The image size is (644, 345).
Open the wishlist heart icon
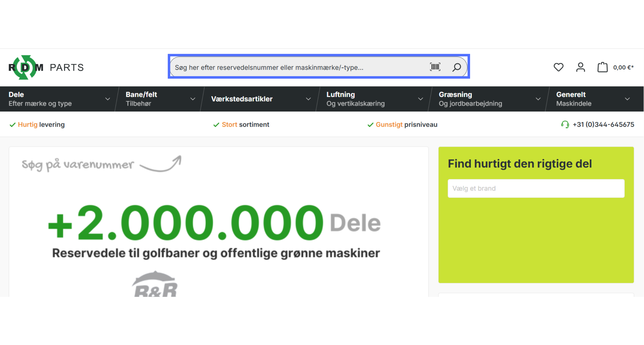(x=558, y=67)
